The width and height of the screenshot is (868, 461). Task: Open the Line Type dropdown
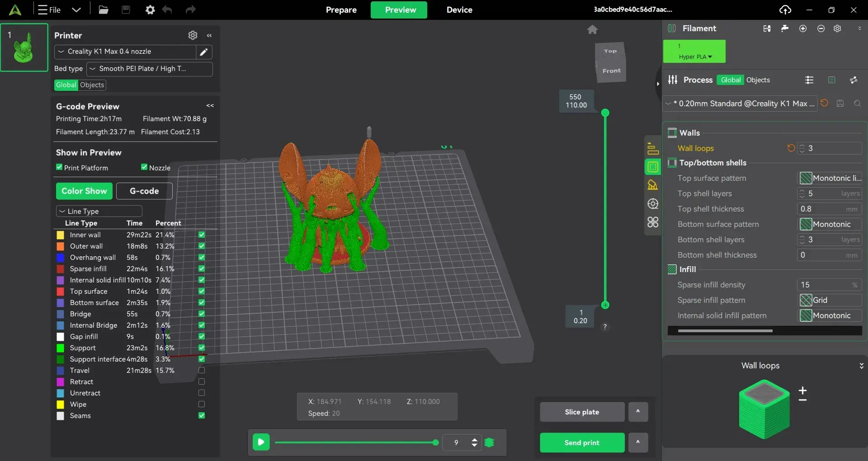click(99, 211)
